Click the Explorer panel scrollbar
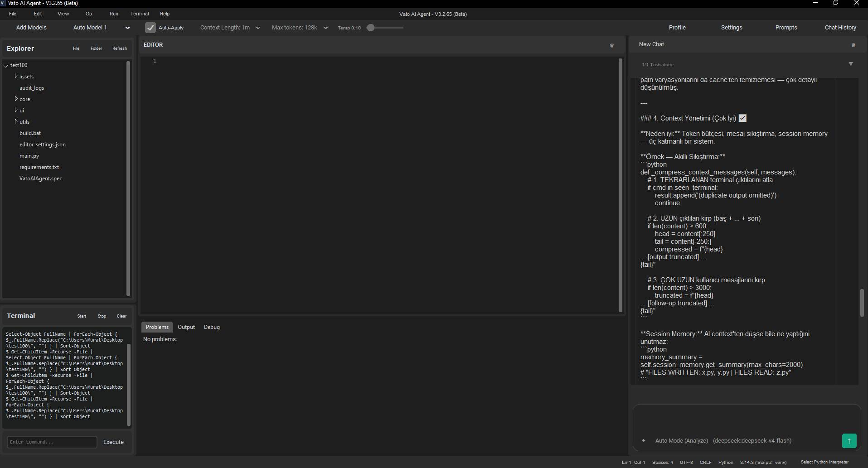868x468 pixels. [x=128, y=178]
